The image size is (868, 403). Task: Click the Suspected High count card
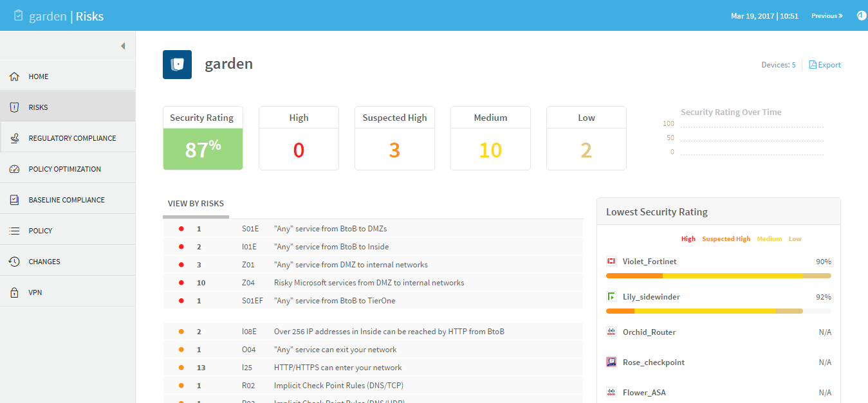click(394, 138)
